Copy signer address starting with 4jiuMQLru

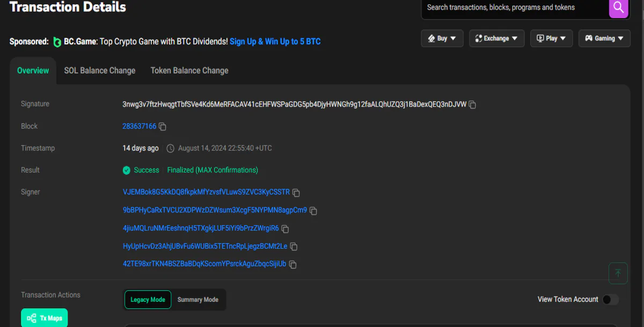pos(285,229)
